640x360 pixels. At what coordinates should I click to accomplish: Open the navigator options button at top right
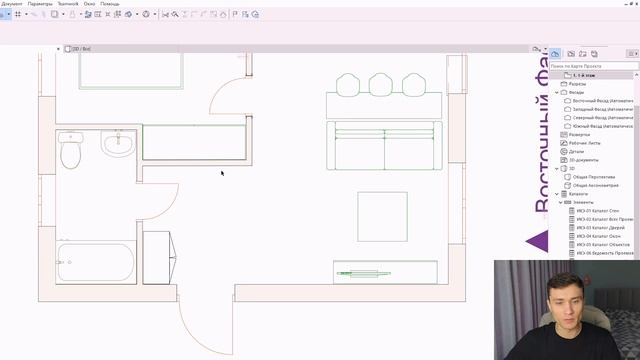pyautogui.click(x=632, y=54)
